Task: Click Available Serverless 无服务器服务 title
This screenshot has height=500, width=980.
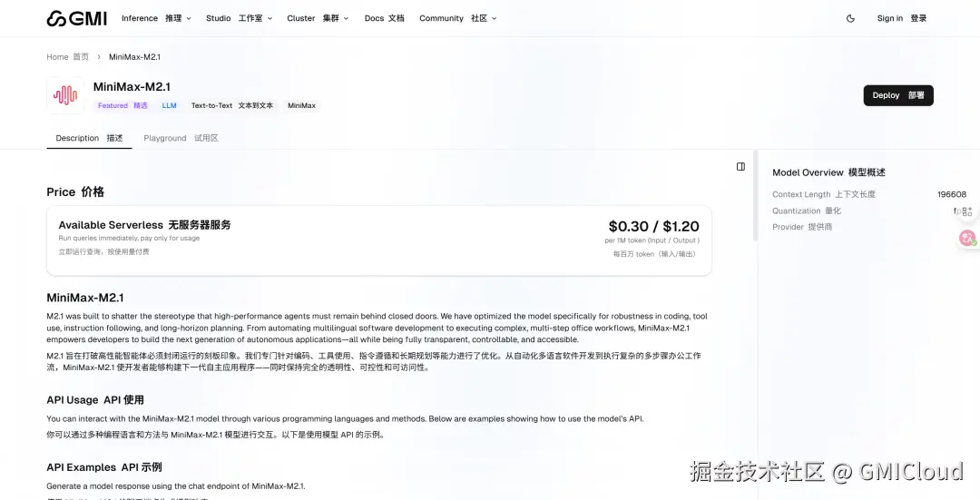Action: pos(144,225)
